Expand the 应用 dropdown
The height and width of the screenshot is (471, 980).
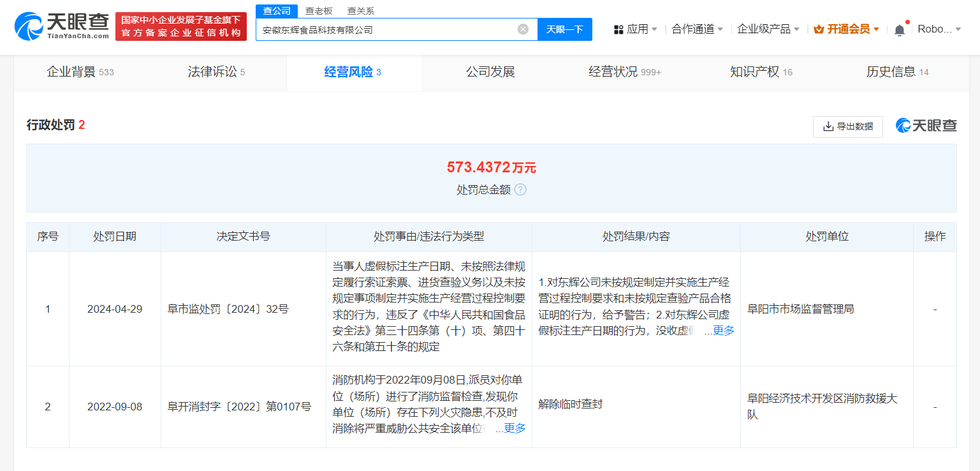636,28
